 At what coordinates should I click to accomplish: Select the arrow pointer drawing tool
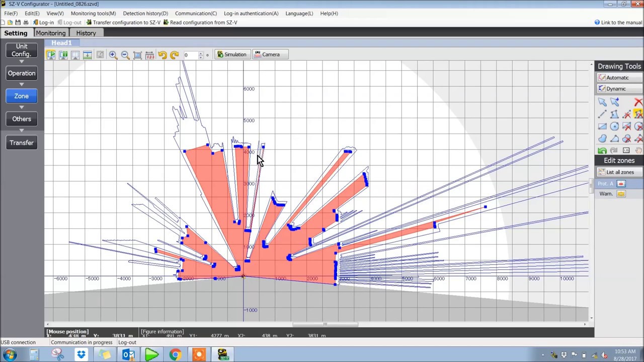pos(602,102)
